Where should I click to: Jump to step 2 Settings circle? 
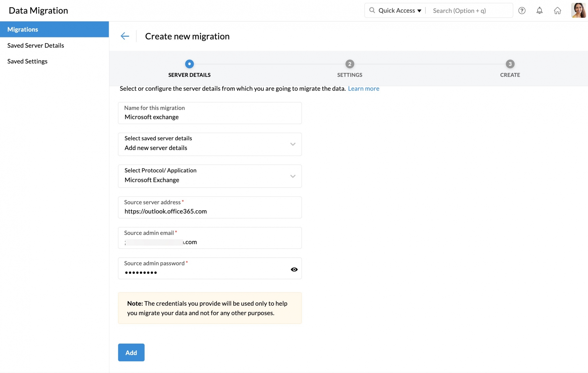point(349,64)
